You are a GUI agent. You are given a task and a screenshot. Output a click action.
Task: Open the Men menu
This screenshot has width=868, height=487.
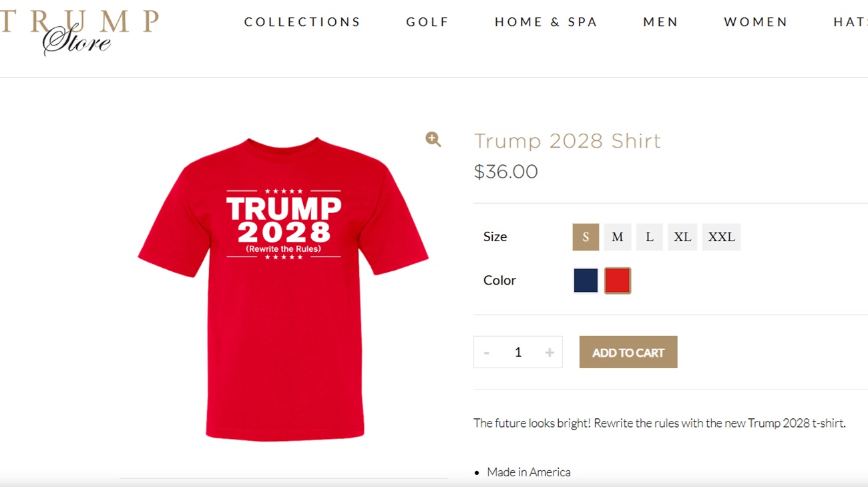click(x=661, y=22)
